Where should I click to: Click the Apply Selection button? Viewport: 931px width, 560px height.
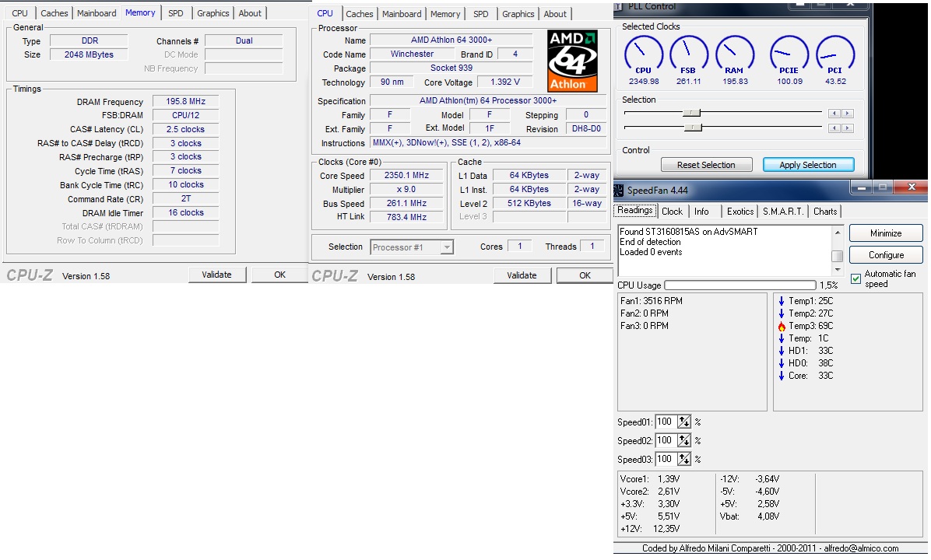click(x=808, y=165)
